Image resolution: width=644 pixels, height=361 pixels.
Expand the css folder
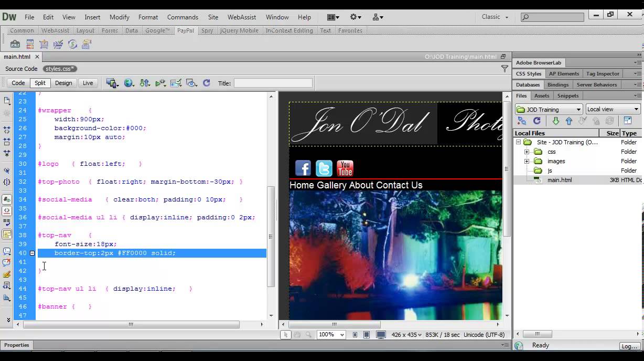(527, 152)
